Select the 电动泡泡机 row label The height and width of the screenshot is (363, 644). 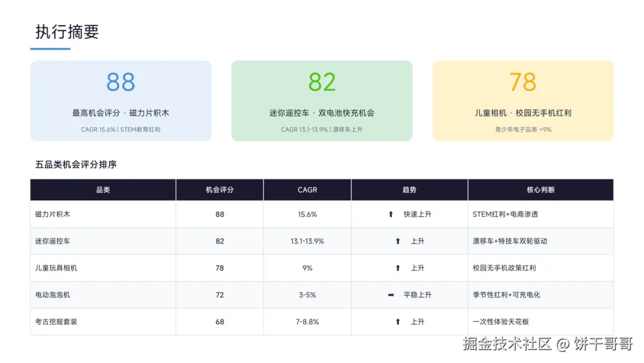(x=52, y=295)
